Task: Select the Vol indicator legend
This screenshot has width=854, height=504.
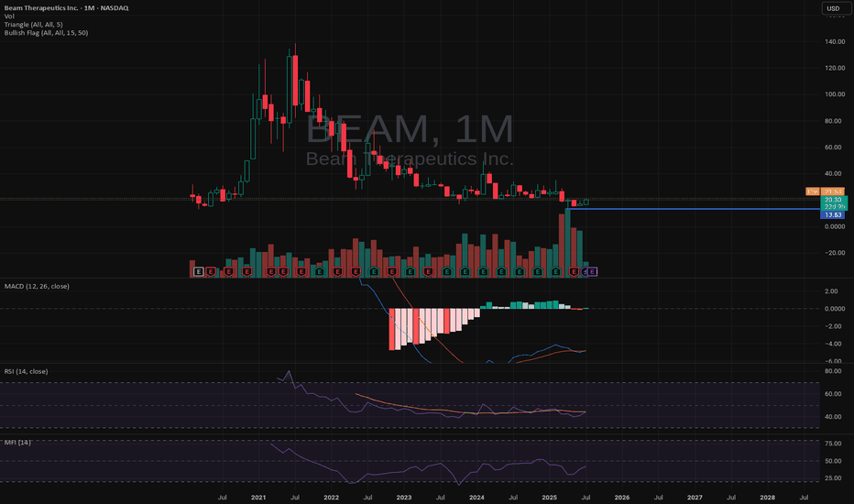Action: (9, 16)
